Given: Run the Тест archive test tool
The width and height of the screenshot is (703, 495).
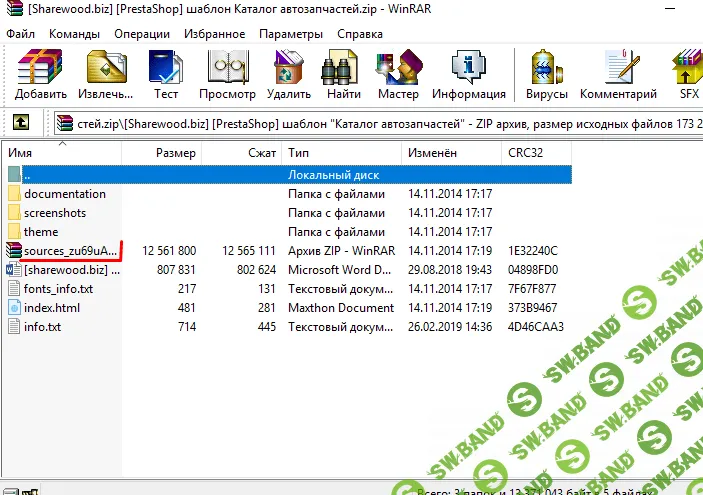Looking at the screenshot, I should 166,67.
